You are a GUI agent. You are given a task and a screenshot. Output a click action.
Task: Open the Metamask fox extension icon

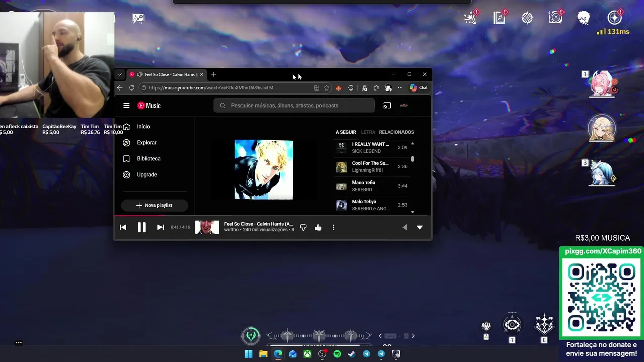click(x=338, y=88)
